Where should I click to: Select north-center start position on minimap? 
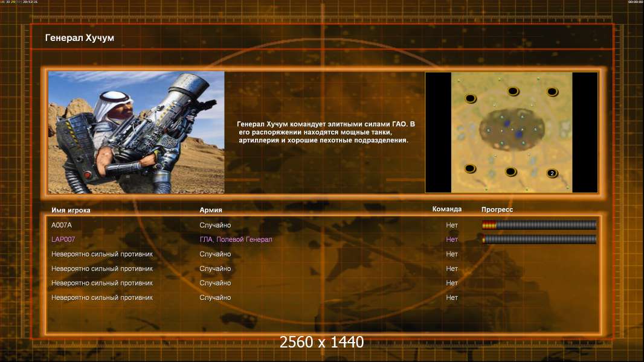tap(513, 91)
